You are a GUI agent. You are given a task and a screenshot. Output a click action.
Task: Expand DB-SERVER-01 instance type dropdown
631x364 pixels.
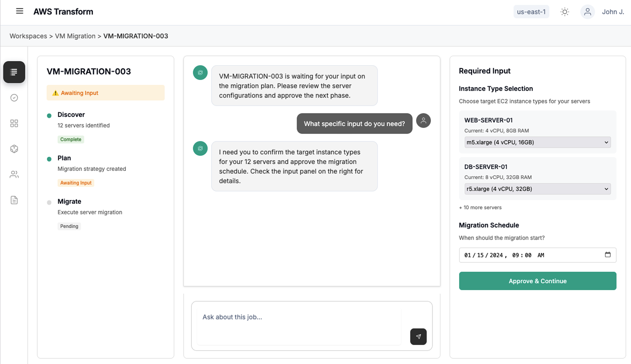[x=538, y=189]
